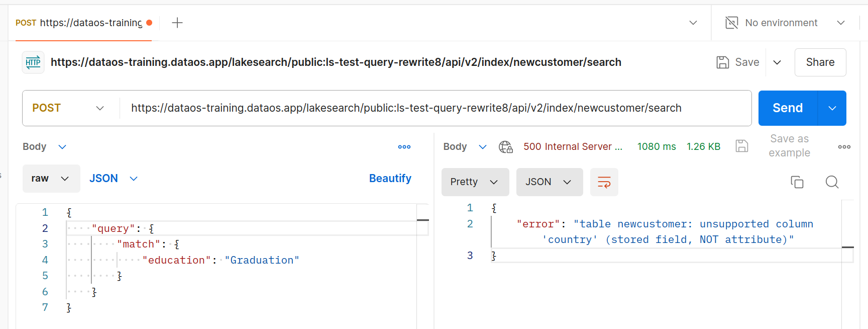Click the "Graduation" value in request body

point(262,260)
